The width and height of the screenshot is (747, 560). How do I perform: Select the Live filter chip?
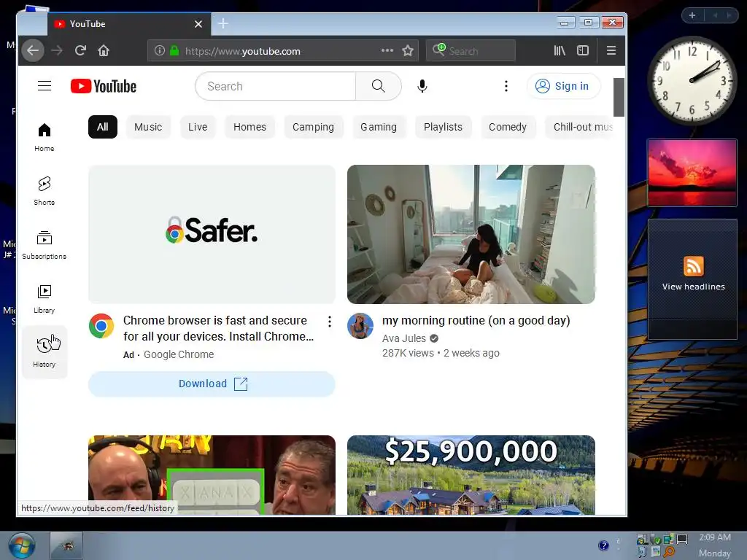coord(198,127)
